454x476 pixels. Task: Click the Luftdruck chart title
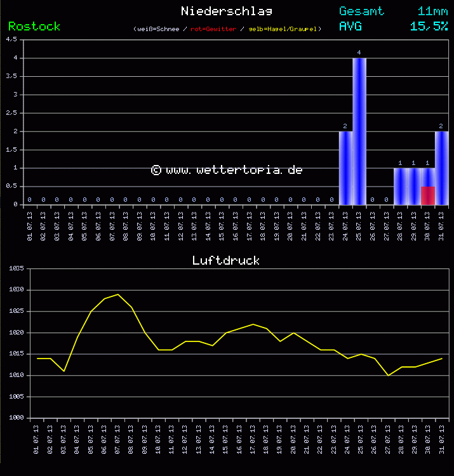point(226,260)
